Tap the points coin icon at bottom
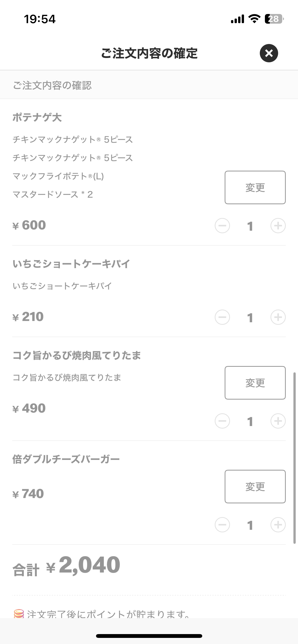The image size is (298, 644). click(19, 614)
